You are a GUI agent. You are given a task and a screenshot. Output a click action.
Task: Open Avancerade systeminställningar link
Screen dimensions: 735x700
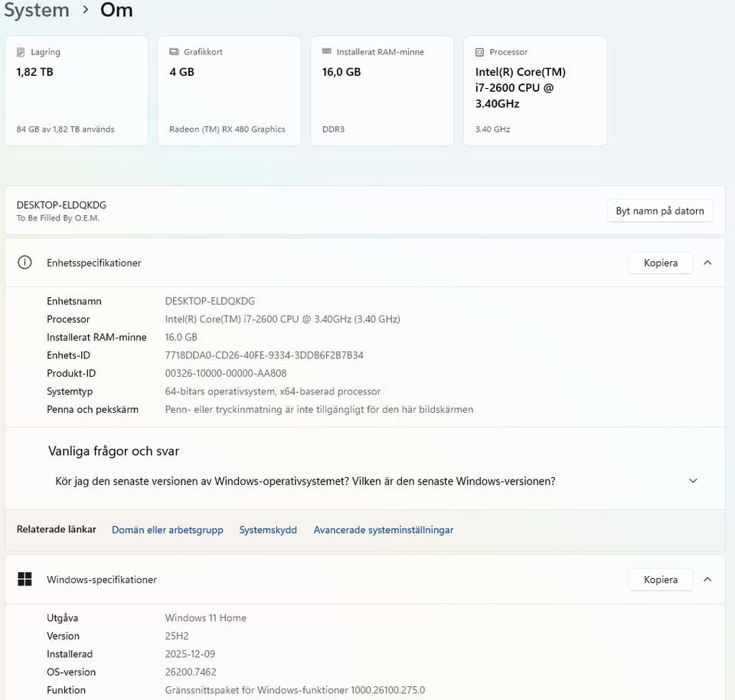384,530
